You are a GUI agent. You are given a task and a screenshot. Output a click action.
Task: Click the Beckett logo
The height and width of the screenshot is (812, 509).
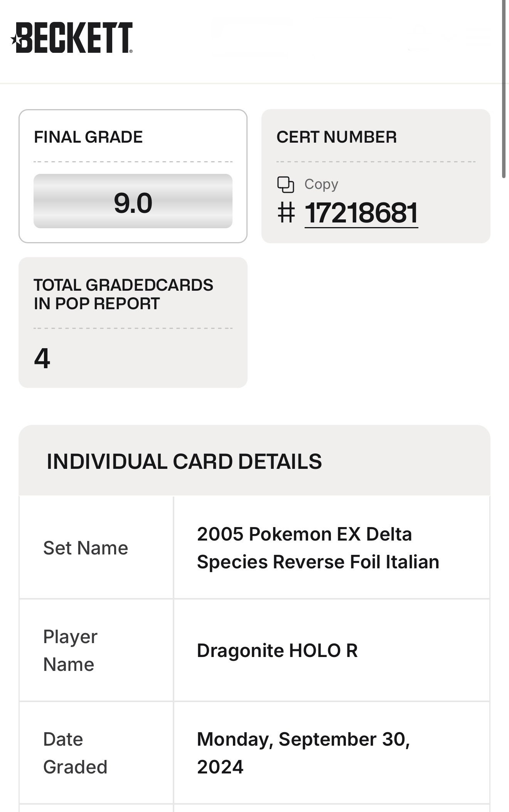(72, 37)
